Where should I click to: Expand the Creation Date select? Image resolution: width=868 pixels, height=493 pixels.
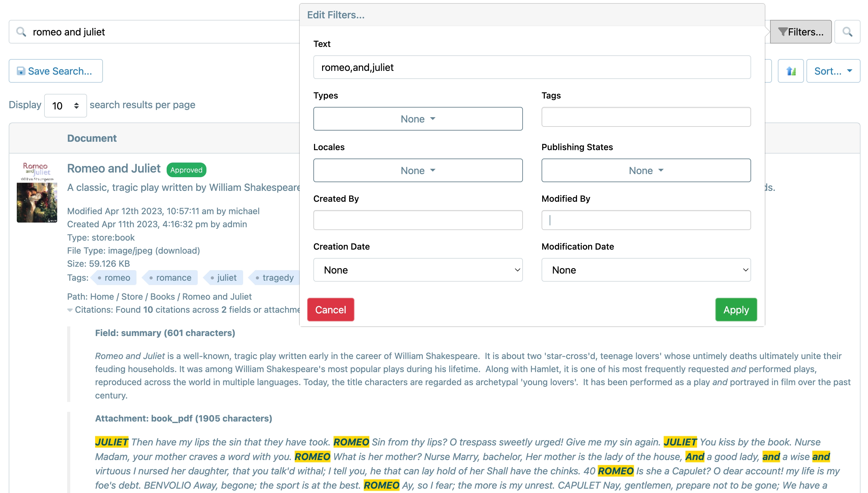(418, 270)
